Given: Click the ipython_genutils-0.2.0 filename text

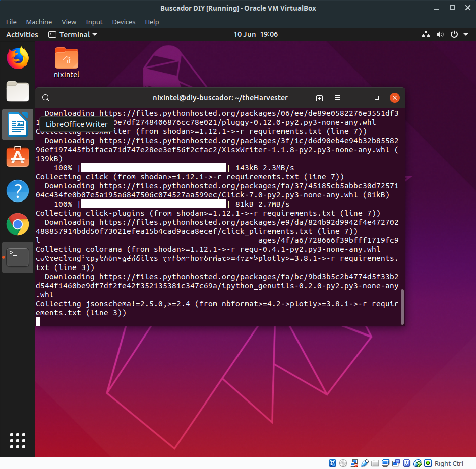Looking at the screenshot, I should (310, 286).
